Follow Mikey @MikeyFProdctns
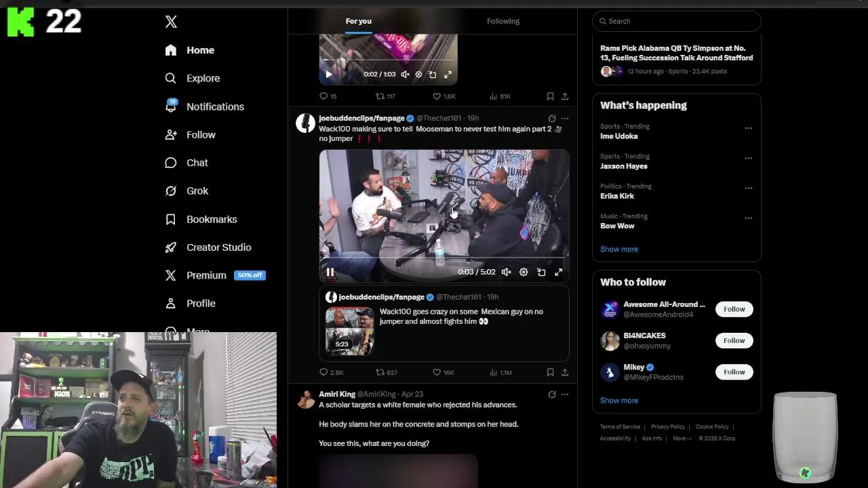 (x=734, y=371)
